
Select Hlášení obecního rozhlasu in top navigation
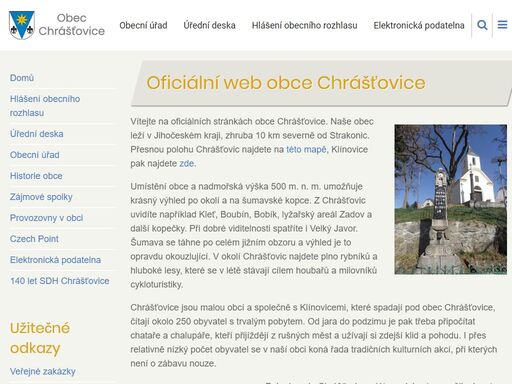coord(304,25)
